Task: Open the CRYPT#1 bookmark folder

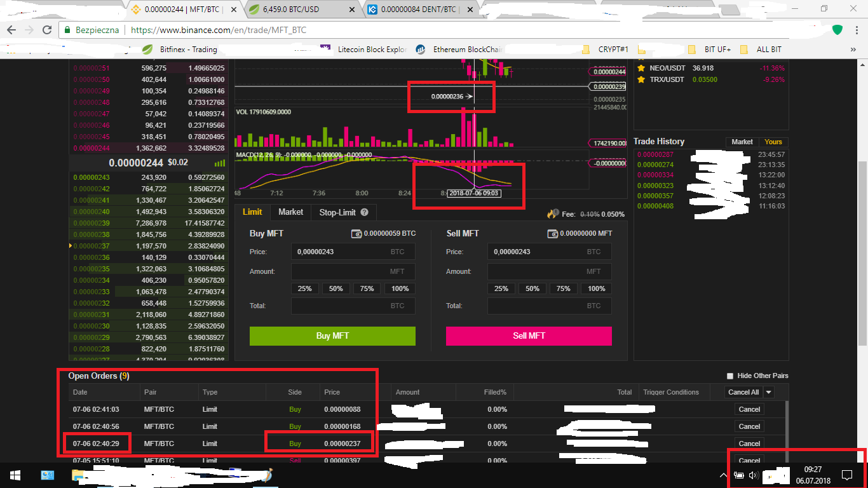Action: pyautogui.click(x=606, y=49)
